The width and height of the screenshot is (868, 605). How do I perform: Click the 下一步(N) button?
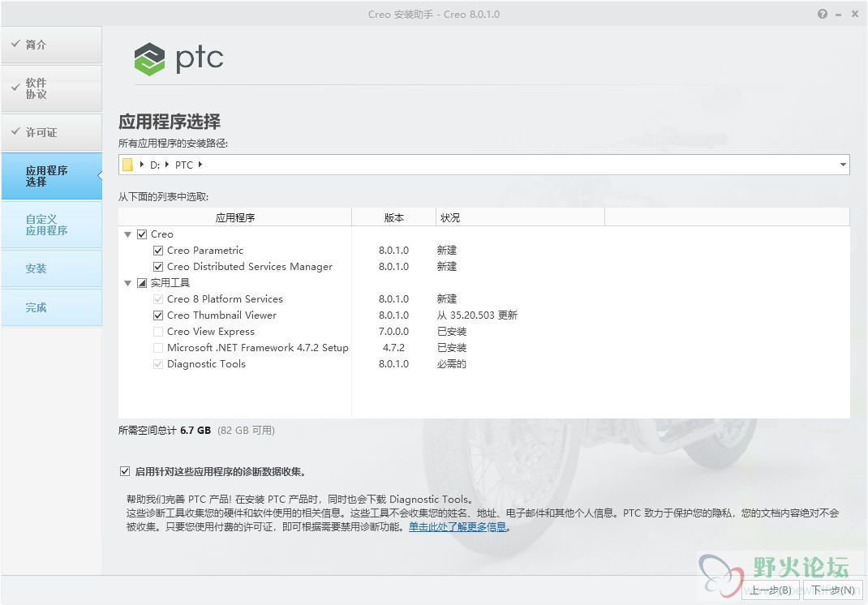click(x=833, y=590)
